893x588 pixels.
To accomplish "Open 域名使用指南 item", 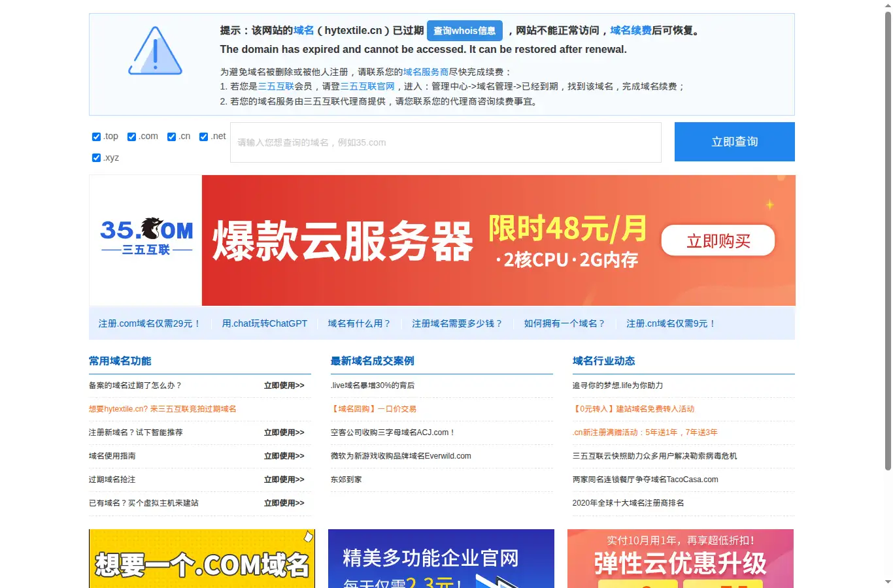I will pos(112,456).
